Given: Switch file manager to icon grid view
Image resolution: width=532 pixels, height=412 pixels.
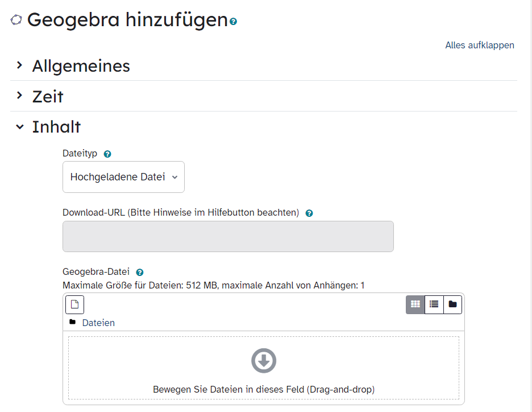Looking at the screenshot, I should [415, 304].
